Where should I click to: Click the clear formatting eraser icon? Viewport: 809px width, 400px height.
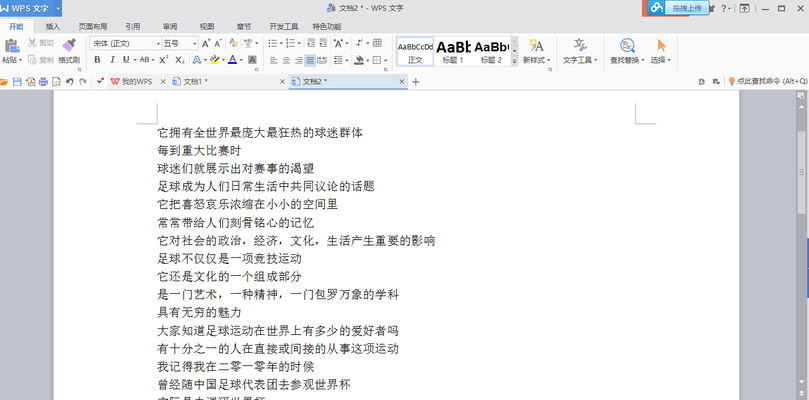233,43
